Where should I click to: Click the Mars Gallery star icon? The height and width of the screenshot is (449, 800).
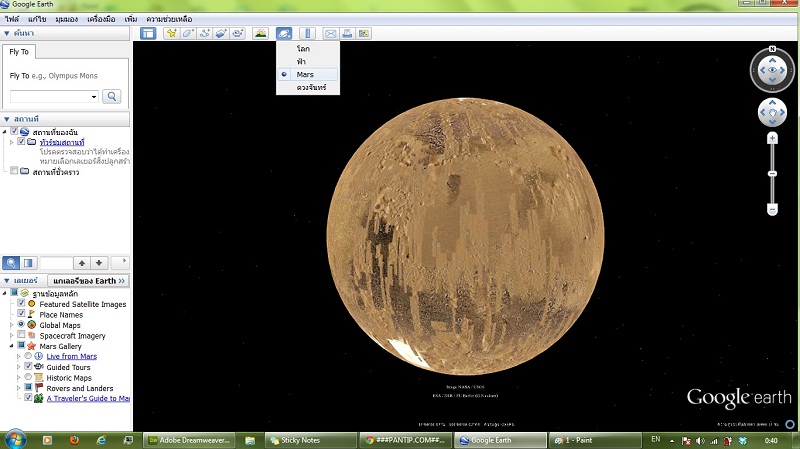coord(32,346)
